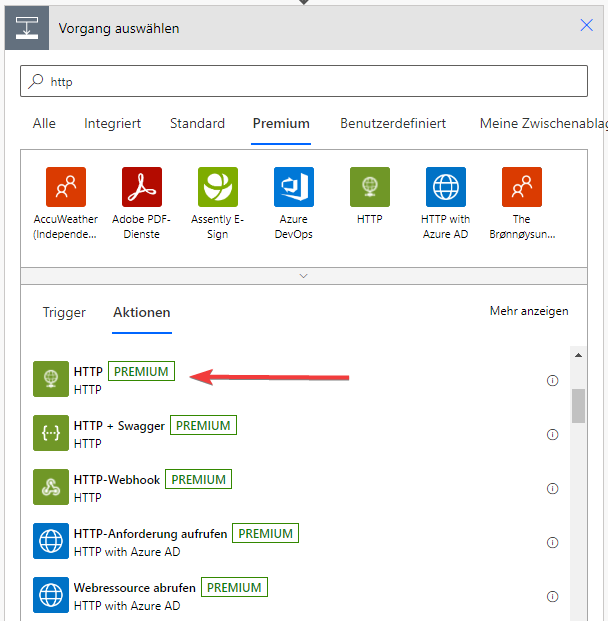
Task: Show info for Webressource abrufen action
Action: (553, 597)
